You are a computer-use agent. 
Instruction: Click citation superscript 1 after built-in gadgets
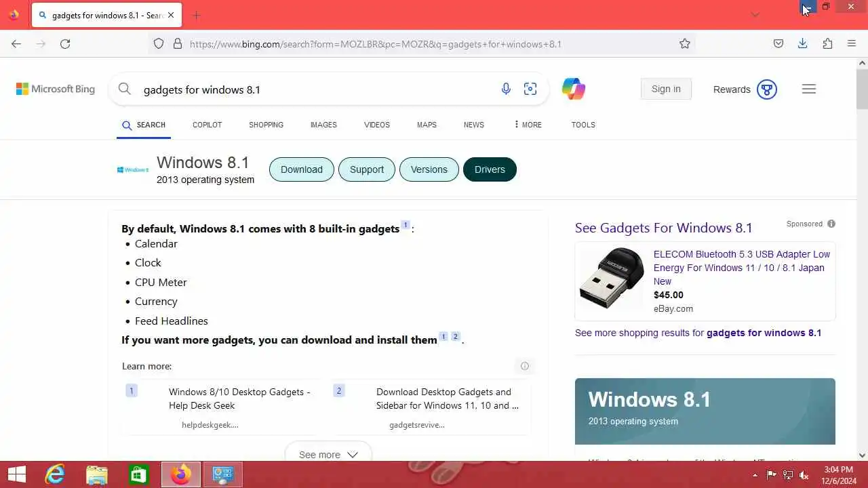(406, 225)
